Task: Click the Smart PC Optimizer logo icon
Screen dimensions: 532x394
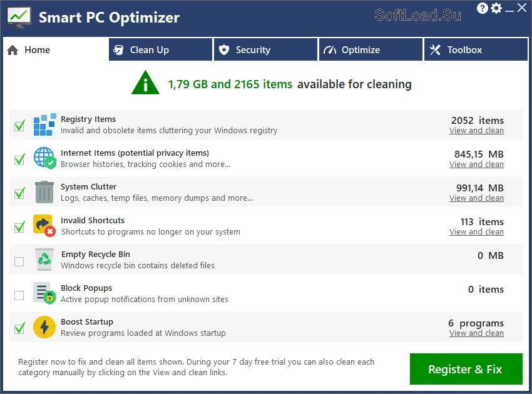Action: pos(19,17)
